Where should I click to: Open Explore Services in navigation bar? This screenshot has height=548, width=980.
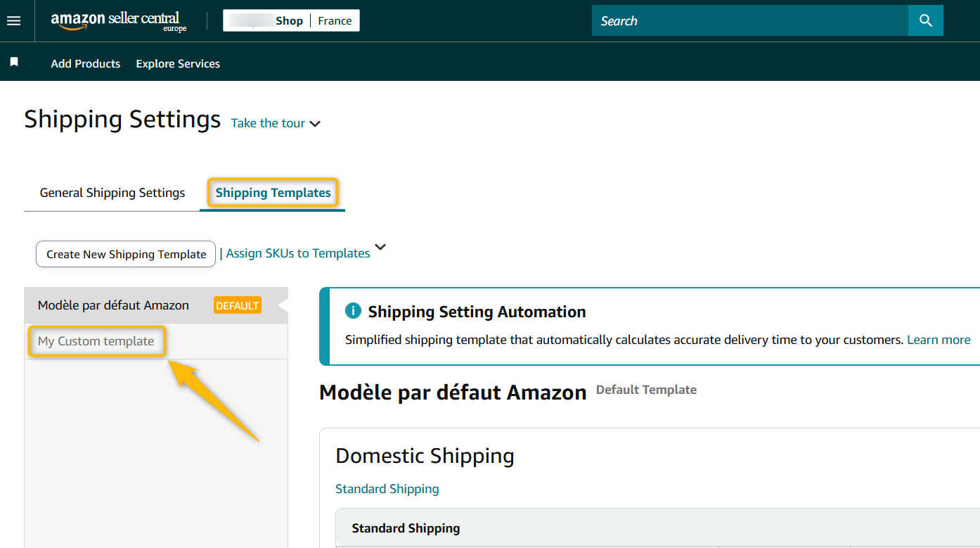pyautogui.click(x=178, y=63)
